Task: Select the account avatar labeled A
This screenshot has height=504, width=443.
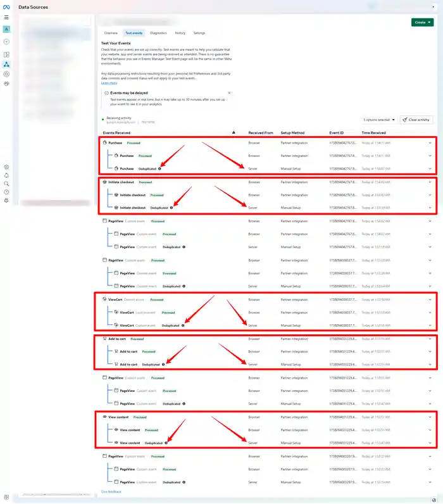Action: [x=6, y=29]
